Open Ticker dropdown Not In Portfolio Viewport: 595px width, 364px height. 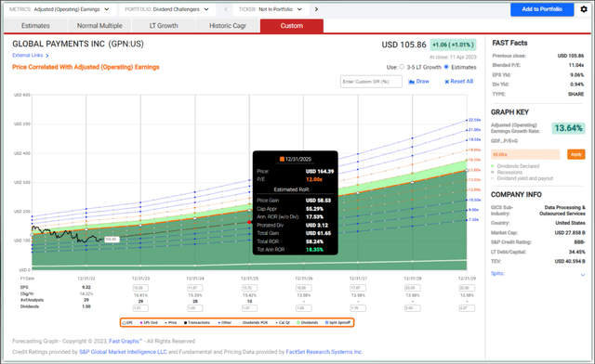click(x=271, y=9)
